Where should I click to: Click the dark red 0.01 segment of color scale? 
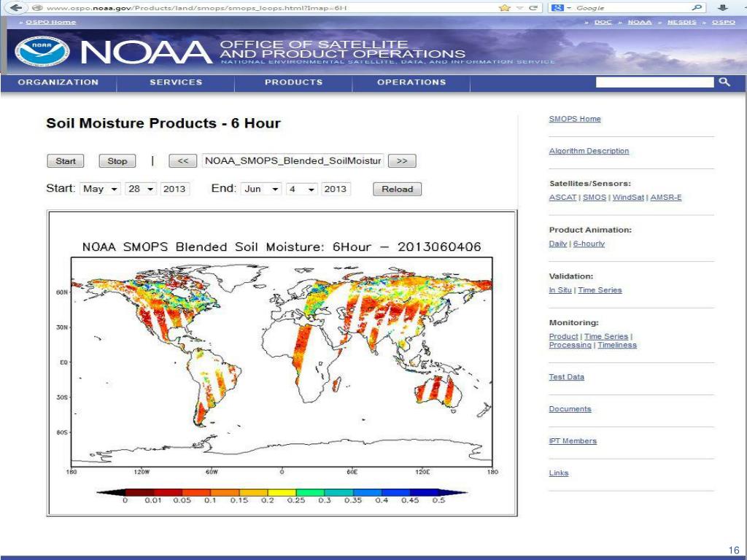tap(168, 492)
